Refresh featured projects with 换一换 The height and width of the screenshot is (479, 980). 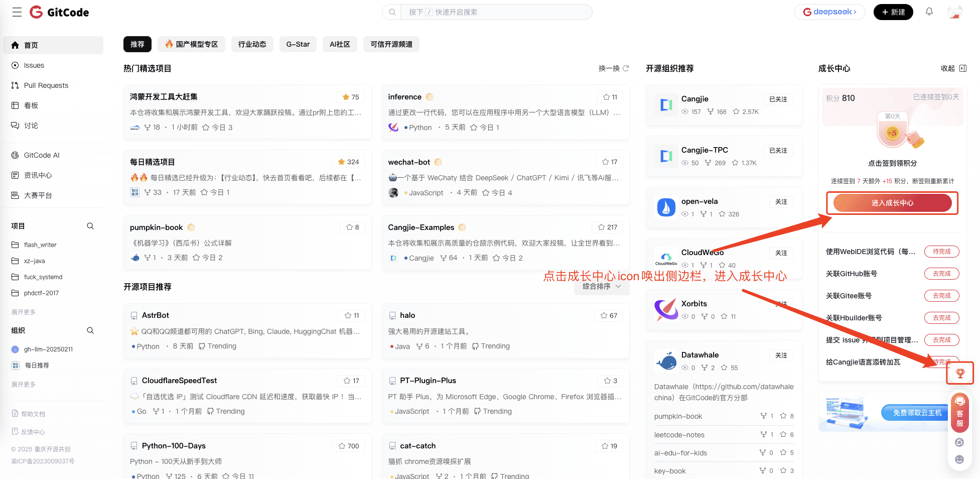[x=613, y=68]
